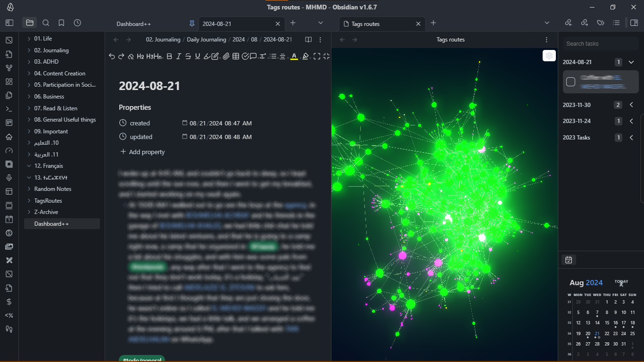Toggle bold formatting

[x=169, y=57]
